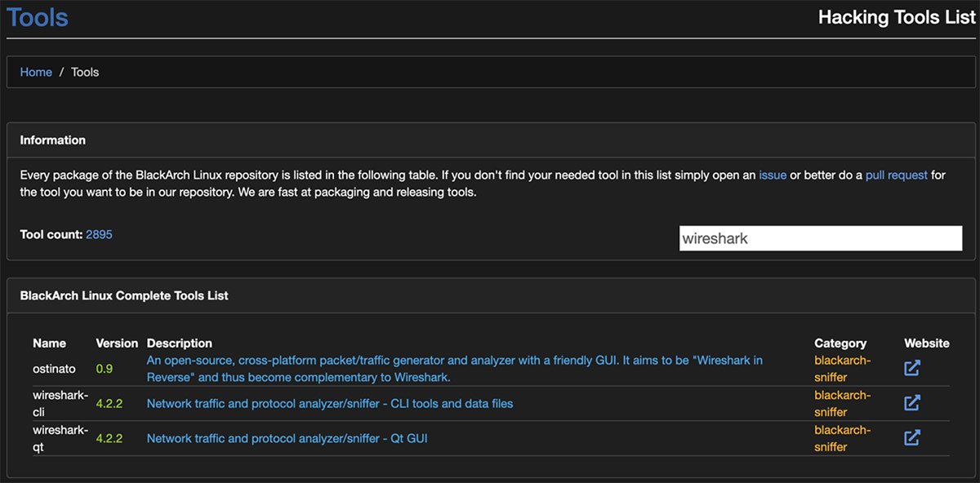Navigate to Home via breadcrumb
The height and width of the screenshot is (483, 980).
36,72
